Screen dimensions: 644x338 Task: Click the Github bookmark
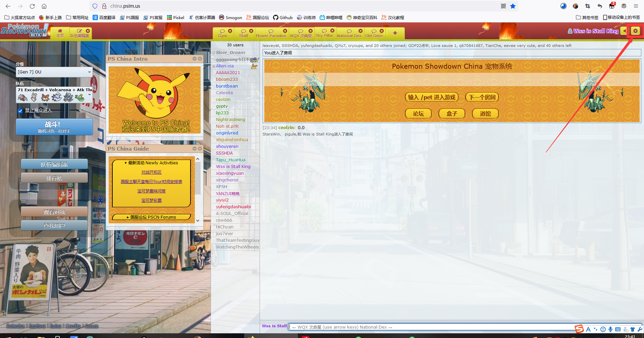tap(283, 17)
